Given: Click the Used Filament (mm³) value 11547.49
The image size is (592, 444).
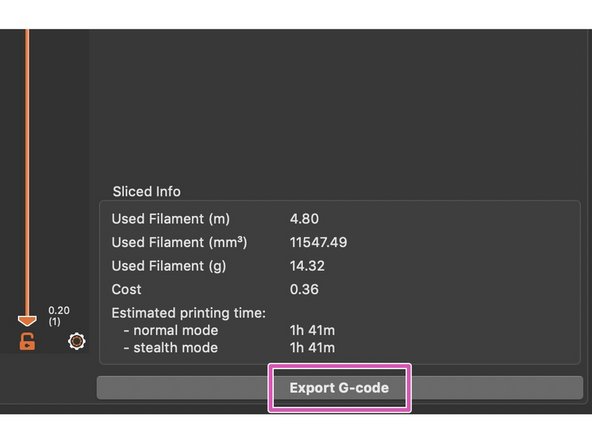Looking at the screenshot, I should click(x=318, y=242).
